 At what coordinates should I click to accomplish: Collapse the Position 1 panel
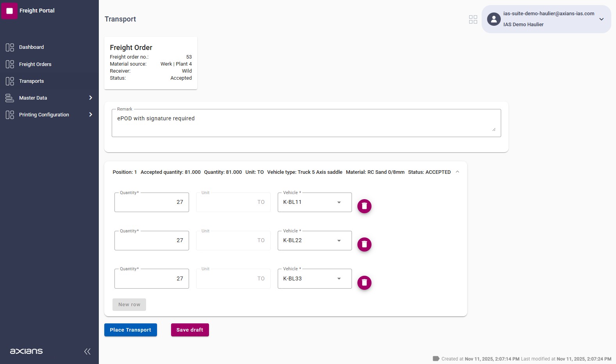[457, 172]
